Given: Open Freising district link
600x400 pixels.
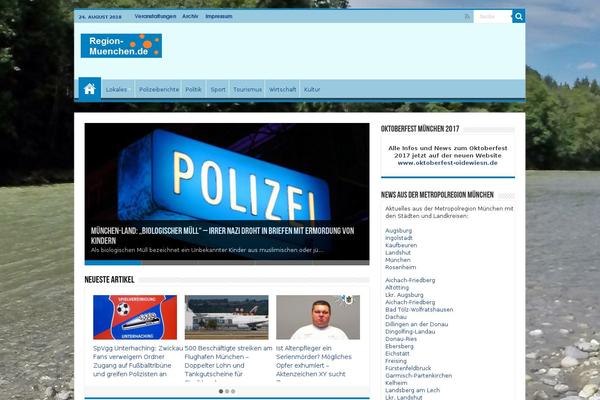Looking at the screenshot, I should click(396, 361).
